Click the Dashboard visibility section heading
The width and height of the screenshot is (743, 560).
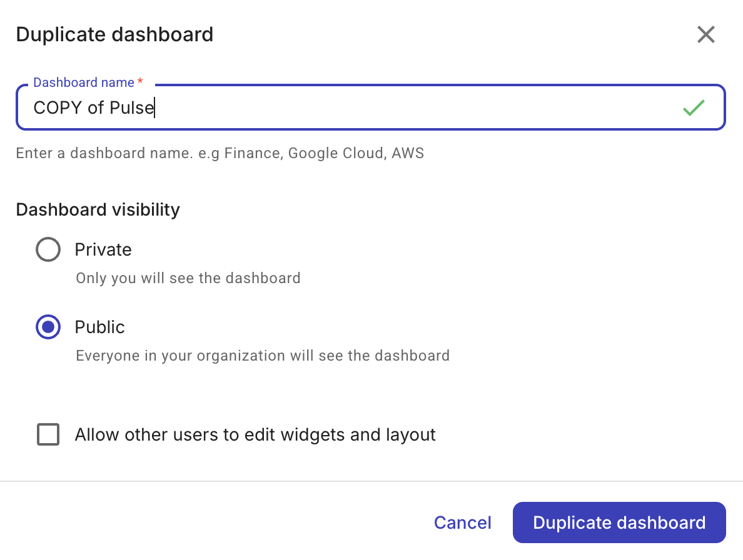click(98, 209)
